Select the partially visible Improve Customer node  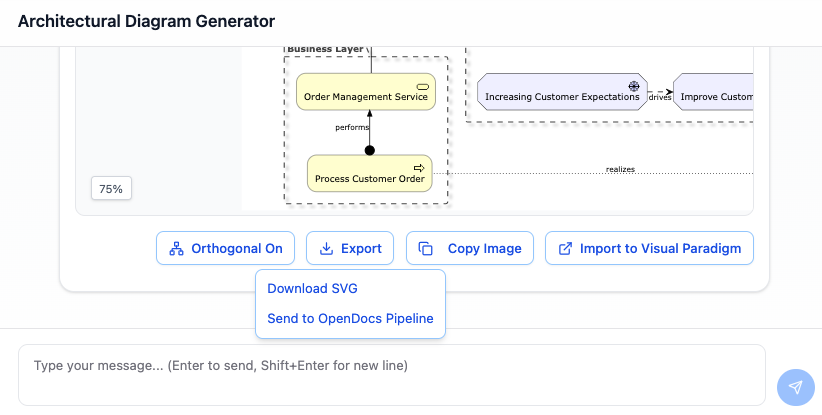click(x=713, y=97)
